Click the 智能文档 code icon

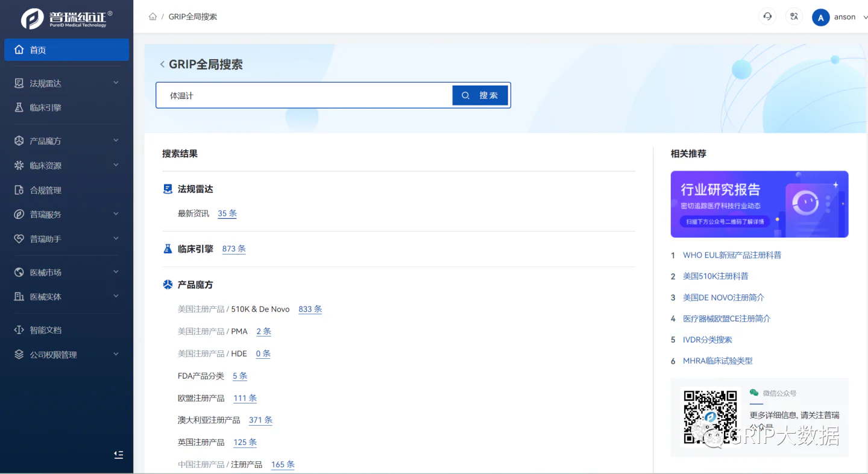click(x=19, y=330)
